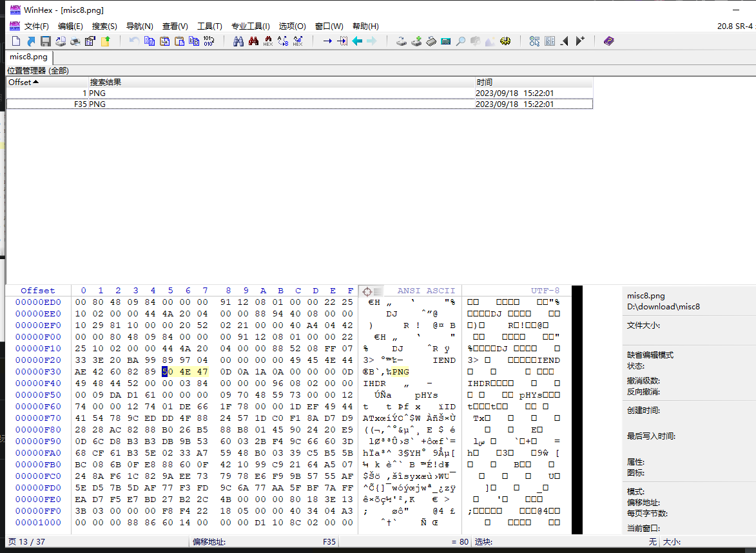Click the Clone Disk icon with green plus
756x553 pixels.
click(x=416, y=41)
